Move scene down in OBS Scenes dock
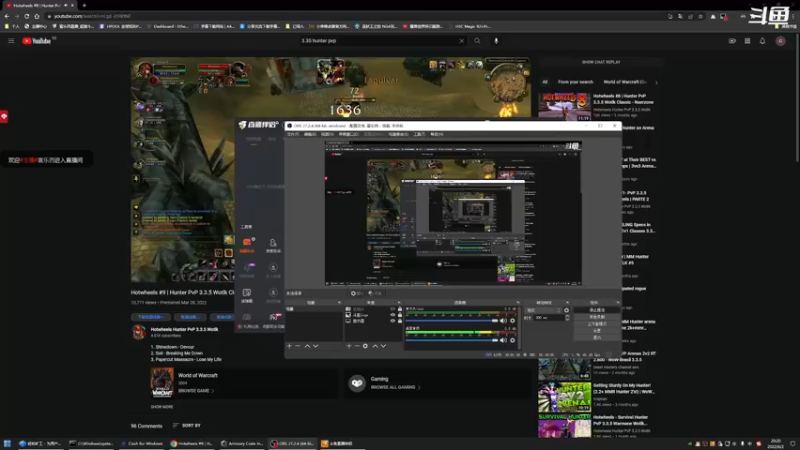 tap(316, 346)
